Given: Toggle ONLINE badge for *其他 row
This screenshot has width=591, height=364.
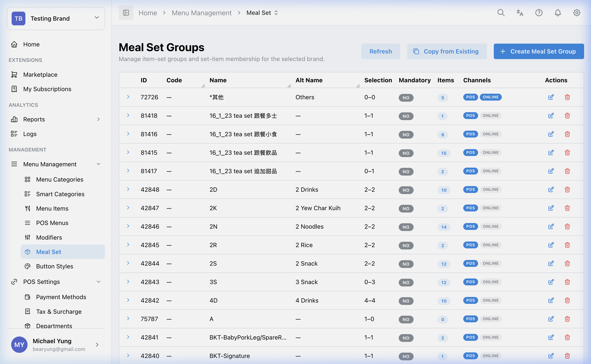Looking at the screenshot, I should [x=491, y=97].
